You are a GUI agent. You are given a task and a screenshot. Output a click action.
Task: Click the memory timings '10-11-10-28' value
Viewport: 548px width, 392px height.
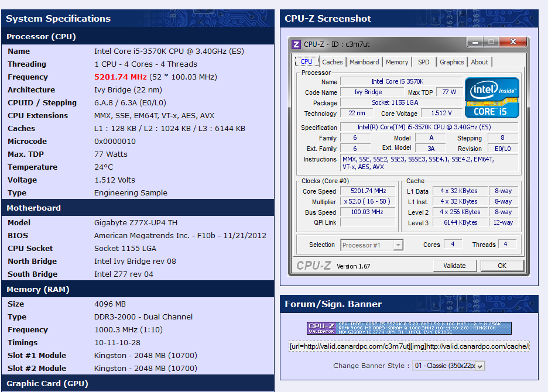pos(118,343)
